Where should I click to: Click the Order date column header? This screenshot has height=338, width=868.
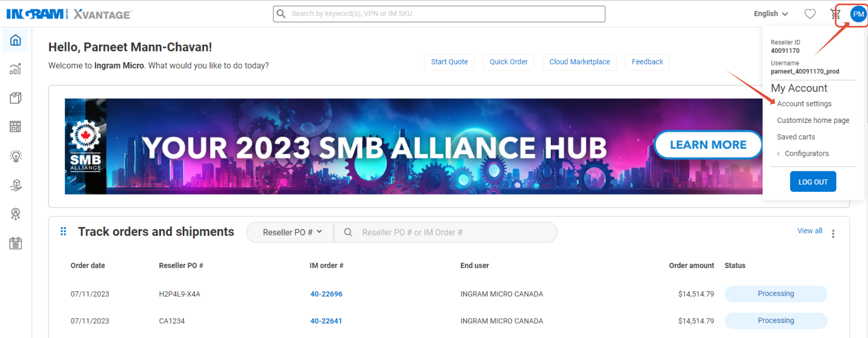pyautogui.click(x=88, y=265)
